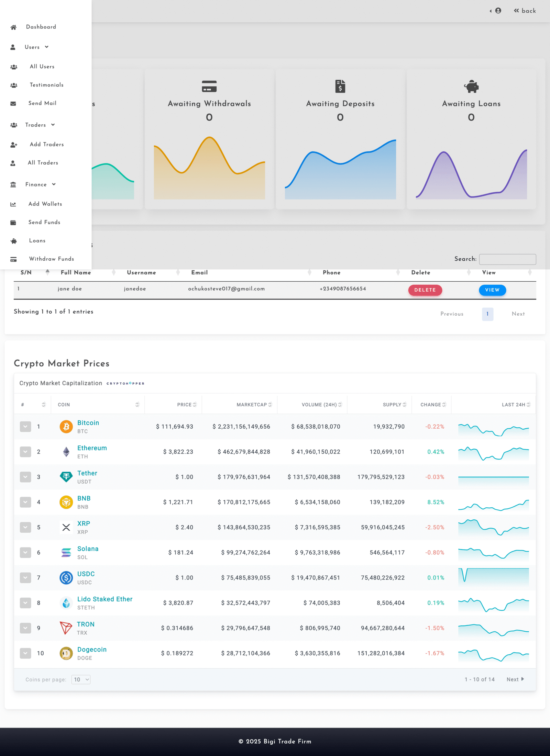
Task: Open All Users menu item
Action: 42,67
